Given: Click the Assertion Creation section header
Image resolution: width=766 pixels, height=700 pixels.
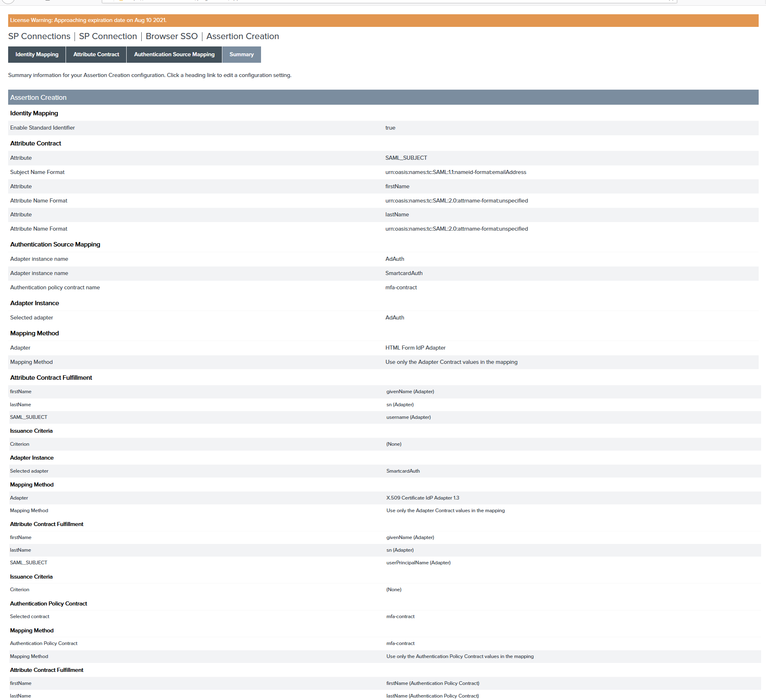Looking at the screenshot, I should tap(383, 97).
